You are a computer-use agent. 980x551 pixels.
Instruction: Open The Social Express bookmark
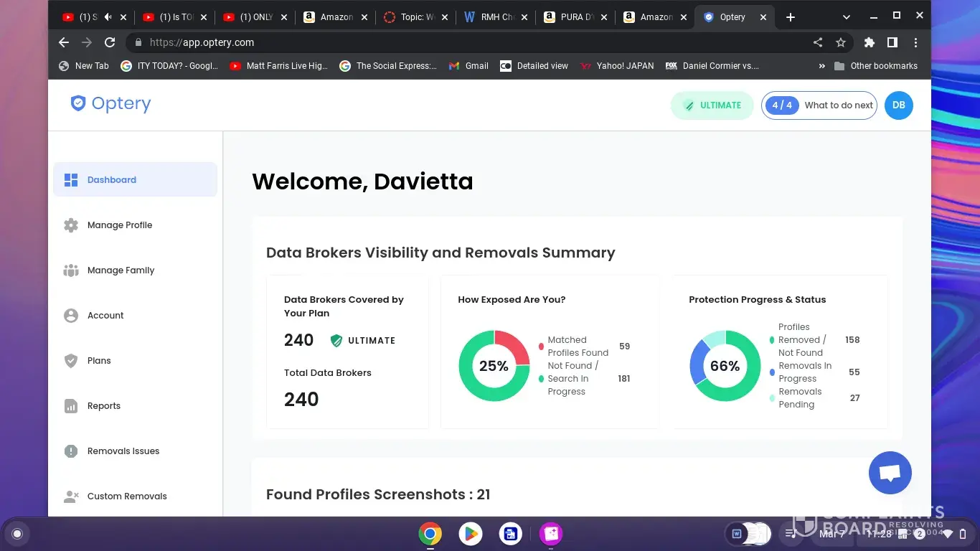[x=387, y=66]
